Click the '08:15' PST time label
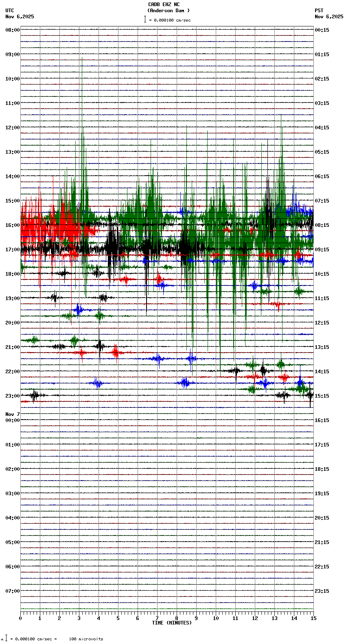Screen dimensions: 346x644 pos(322,225)
